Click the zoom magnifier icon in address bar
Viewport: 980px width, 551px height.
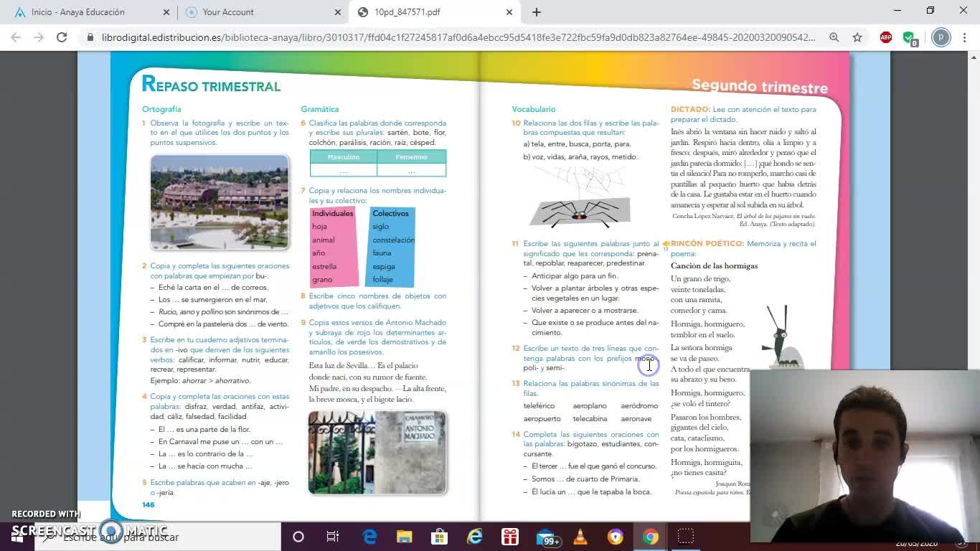coord(834,37)
